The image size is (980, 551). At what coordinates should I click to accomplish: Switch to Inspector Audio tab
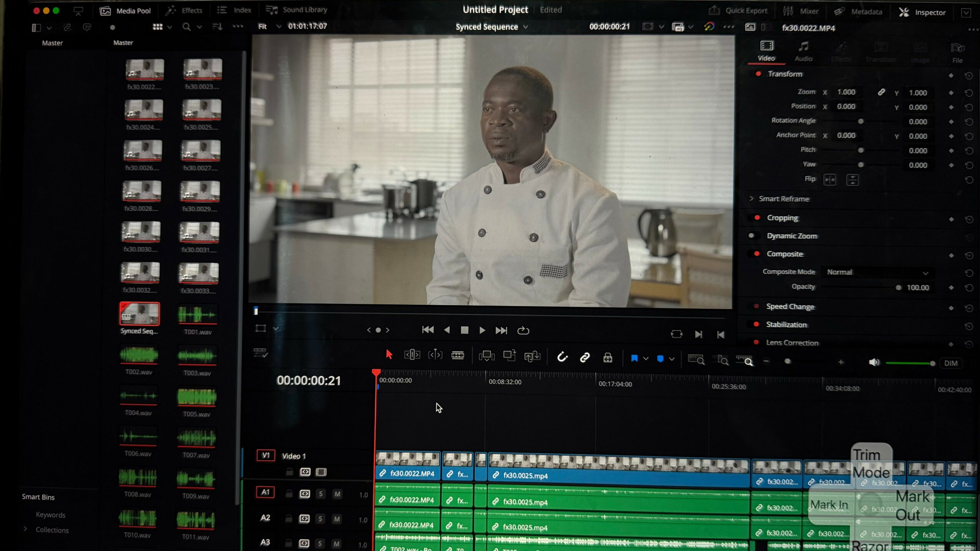tap(803, 51)
